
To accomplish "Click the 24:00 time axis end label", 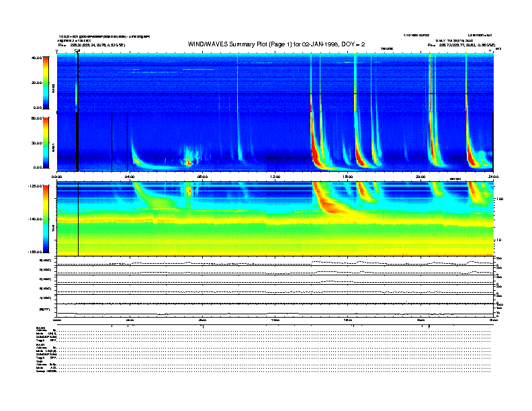I will click(x=492, y=176).
